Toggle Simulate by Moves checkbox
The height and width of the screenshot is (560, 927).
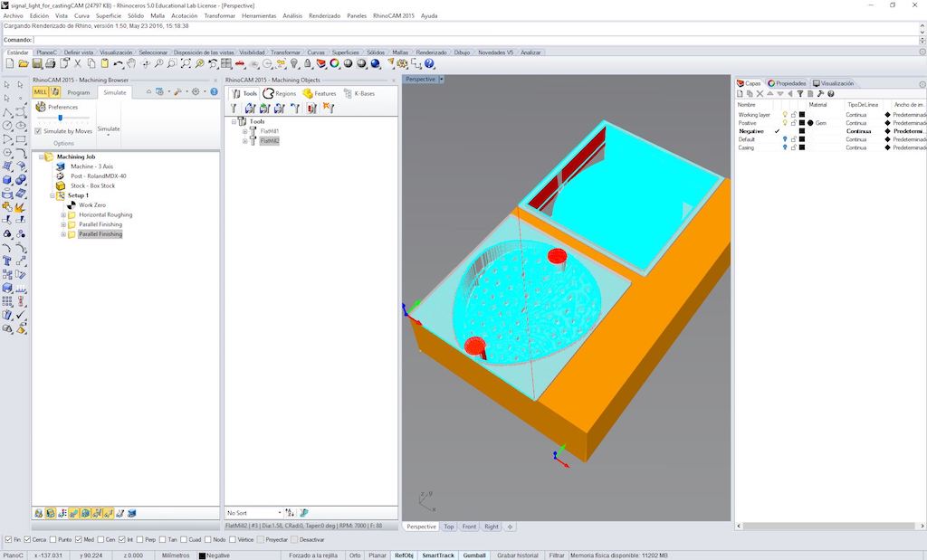(38, 131)
